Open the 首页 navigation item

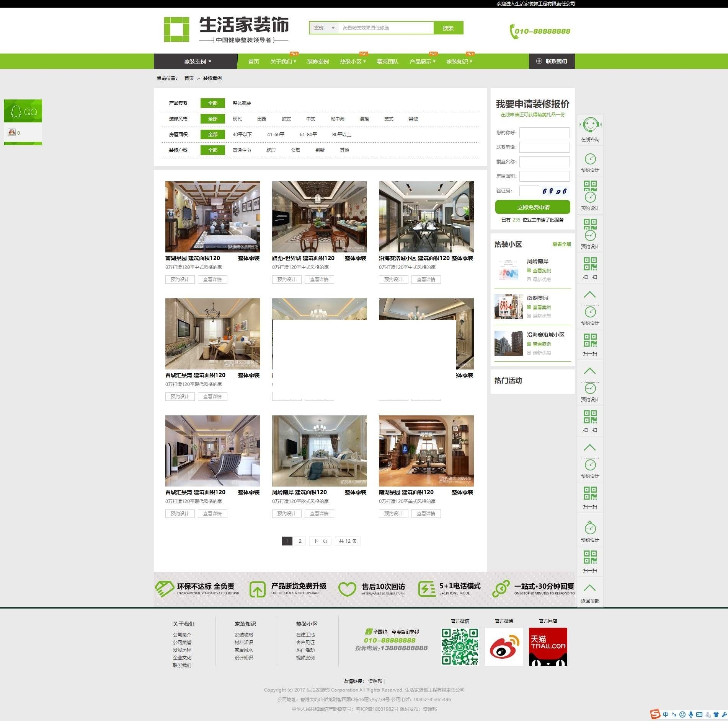click(x=253, y=62)
